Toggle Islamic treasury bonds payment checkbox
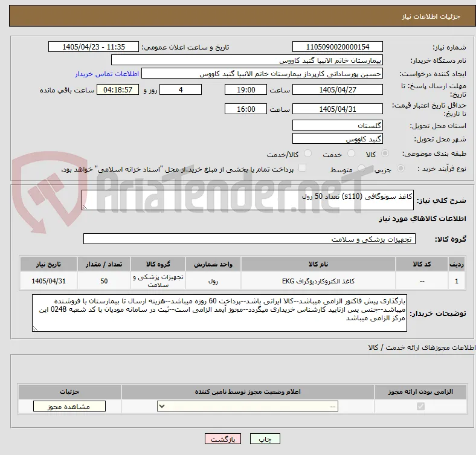The height and width of the screenshot is (455, 476). click(x=302, y=168)
